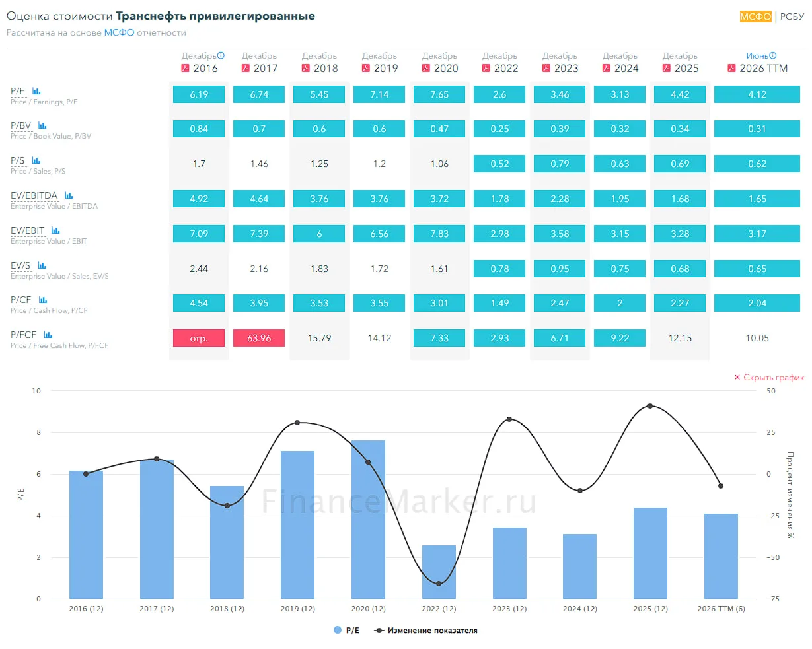Click the P/S value 0.52 for 2022

point(499,164)
